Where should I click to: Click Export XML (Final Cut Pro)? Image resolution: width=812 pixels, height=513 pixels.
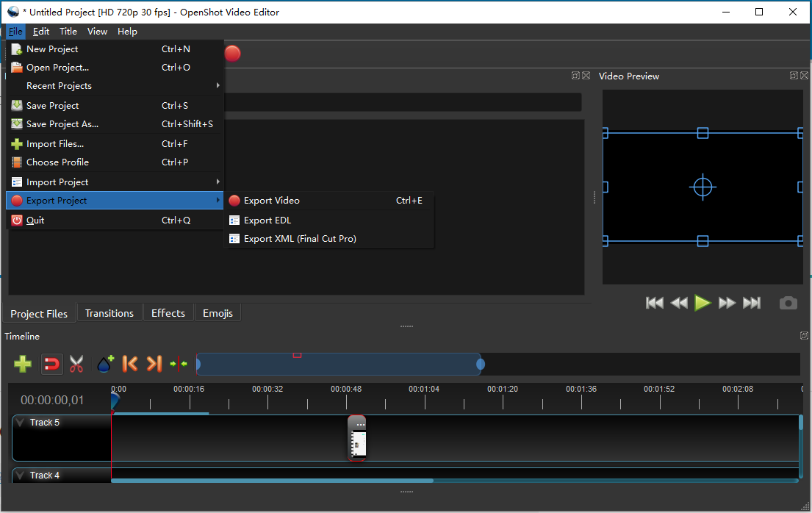tap(328, 239)
